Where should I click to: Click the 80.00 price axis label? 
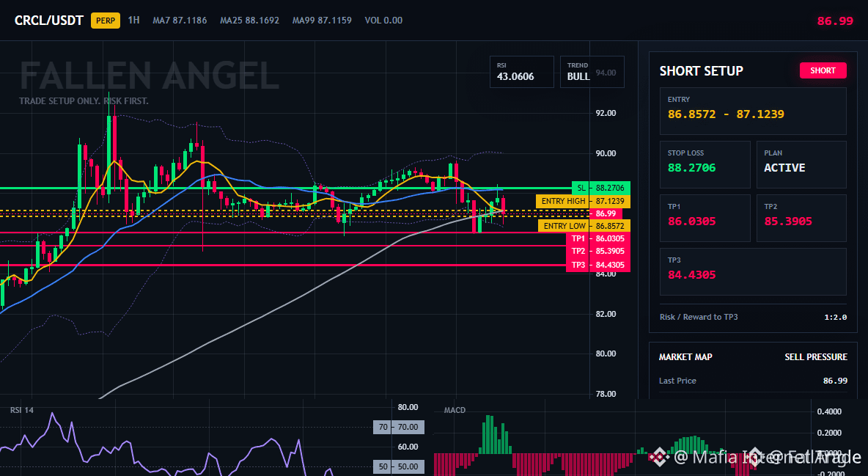pos(606,354)
